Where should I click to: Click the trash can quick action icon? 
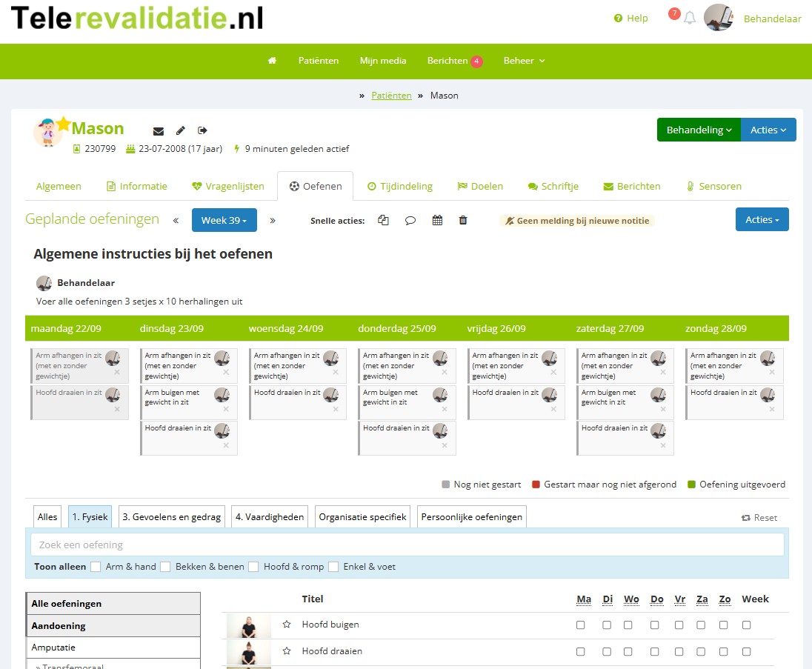point(463,220)
